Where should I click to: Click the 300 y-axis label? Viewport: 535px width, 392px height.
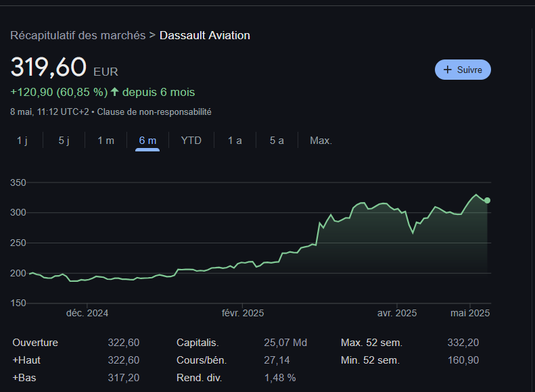click(x=18, y=212)
